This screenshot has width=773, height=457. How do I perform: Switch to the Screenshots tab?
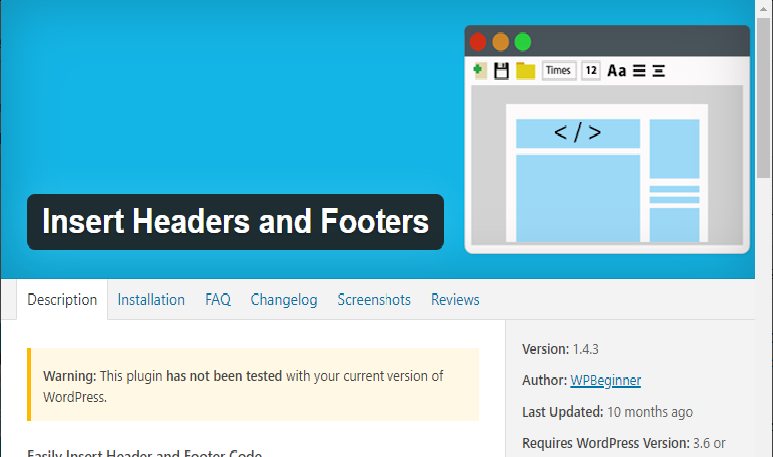(x=374, y=300)
